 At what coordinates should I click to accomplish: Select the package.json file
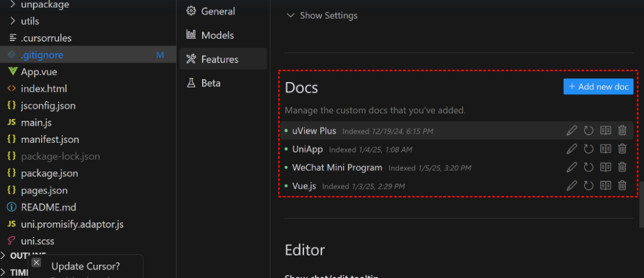click(x=49, y=173)
